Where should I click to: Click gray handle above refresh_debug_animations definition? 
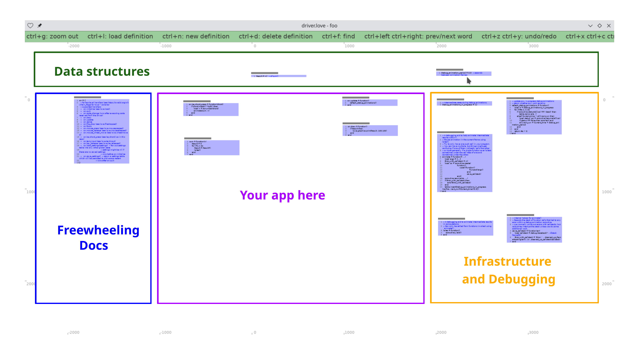tap(520, 98)
